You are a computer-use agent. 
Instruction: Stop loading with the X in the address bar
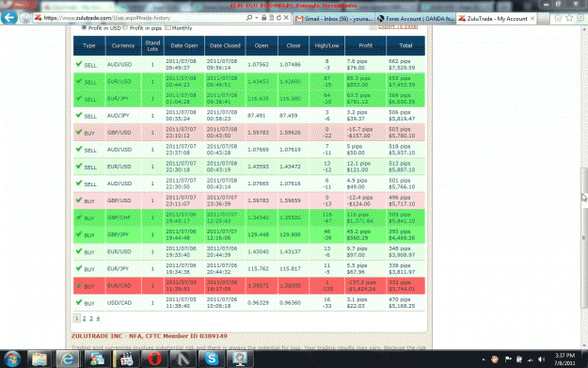pos(286,18)
